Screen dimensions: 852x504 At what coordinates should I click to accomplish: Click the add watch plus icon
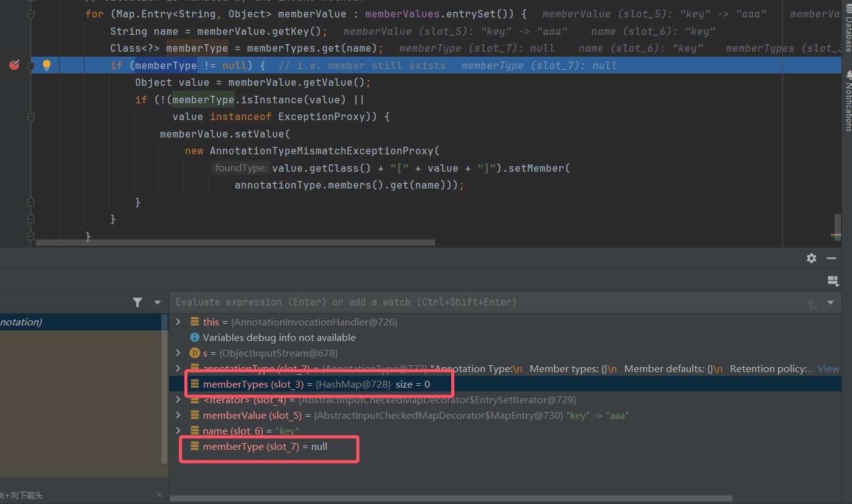click(812, 303)
